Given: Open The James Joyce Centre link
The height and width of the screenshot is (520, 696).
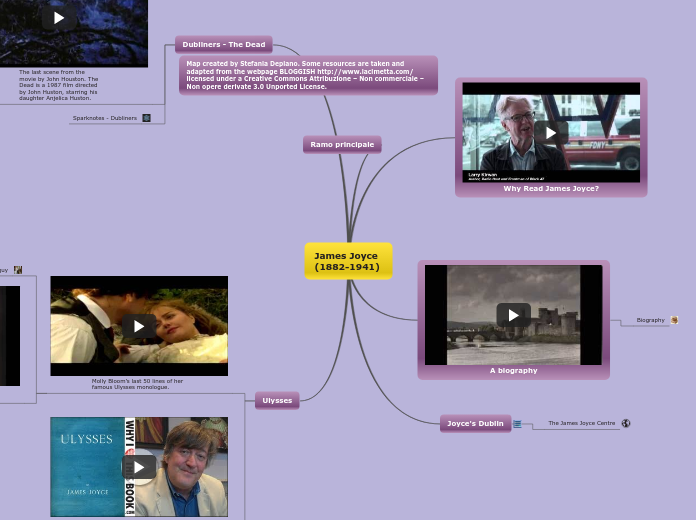Looking at the screenshot, I should pyautogui.click(x=581, y=423).
